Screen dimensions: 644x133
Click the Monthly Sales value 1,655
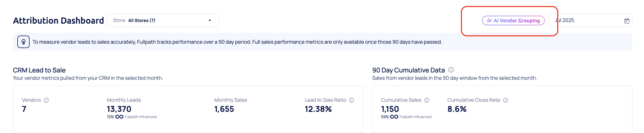[x=224, y=109]
